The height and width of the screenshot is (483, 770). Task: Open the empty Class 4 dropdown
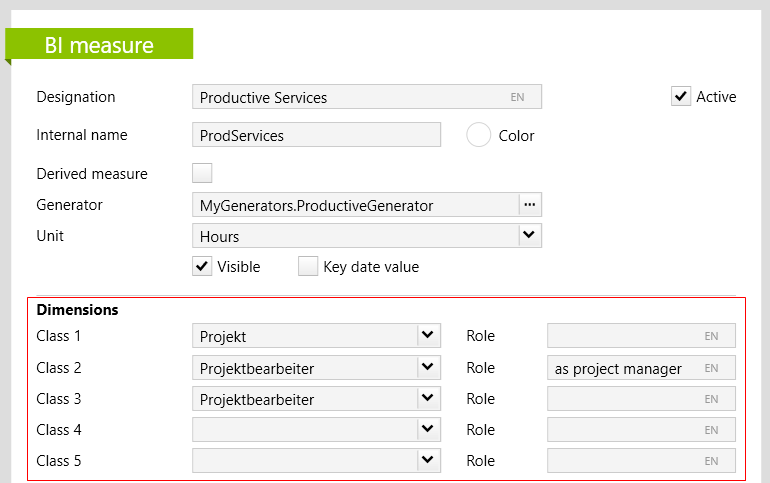pyautogui.click(x=428, y=430)
